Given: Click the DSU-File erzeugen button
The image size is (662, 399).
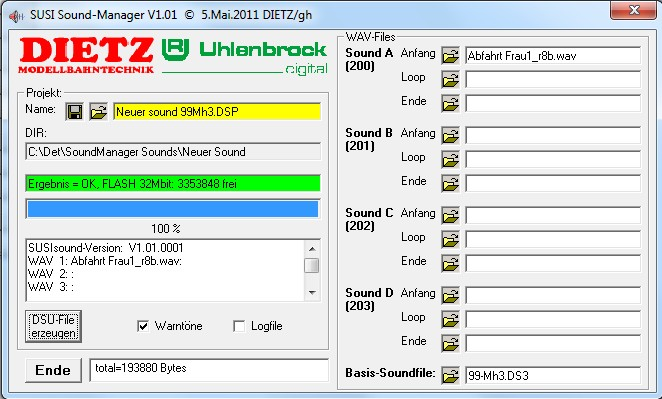Looking at the screenshot, I should click(x=53, y=326).
